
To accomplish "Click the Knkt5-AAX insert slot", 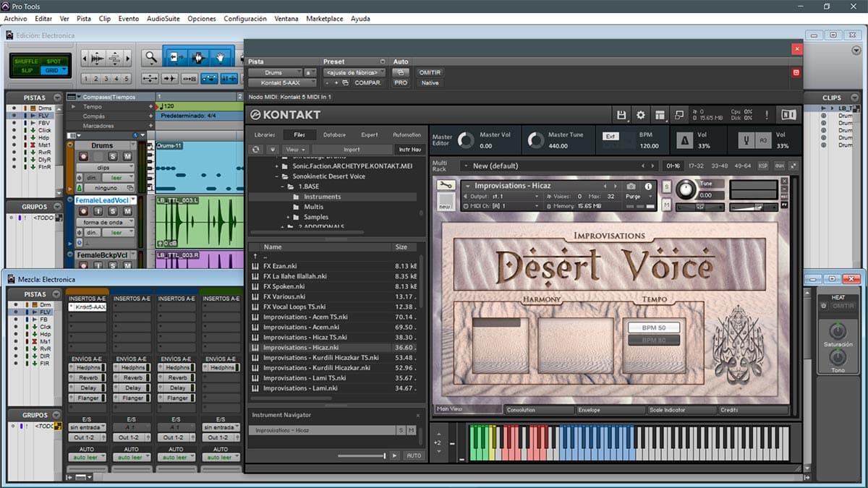I will [x=88, y=307].
